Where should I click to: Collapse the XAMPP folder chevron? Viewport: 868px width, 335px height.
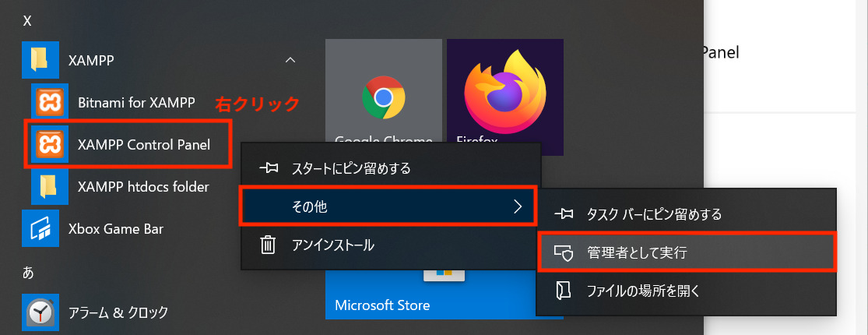pyautogui.click(x=290, y=60)
